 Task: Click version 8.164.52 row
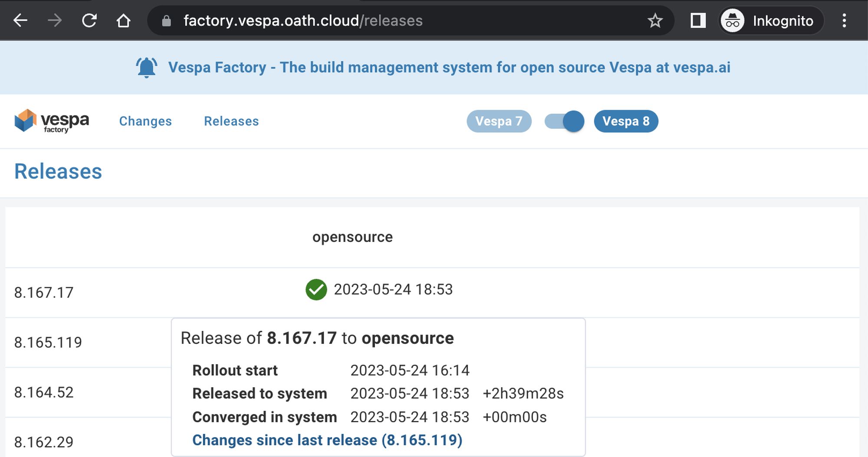pyautogui.click(x=44, y=392)
